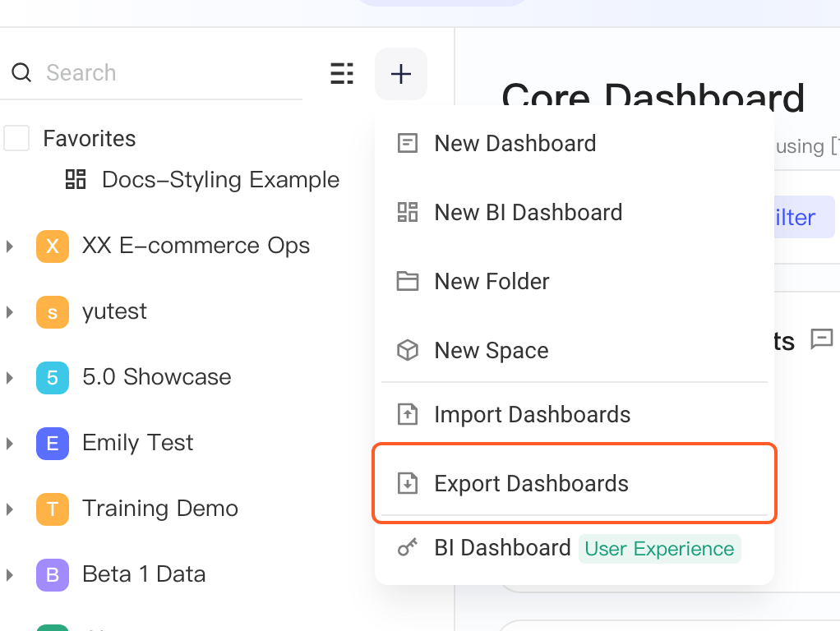The width and height of the screenshot is (840, 631).
Task: Click the comment icon in the dashboard panel
Action: tap(822, 339)
